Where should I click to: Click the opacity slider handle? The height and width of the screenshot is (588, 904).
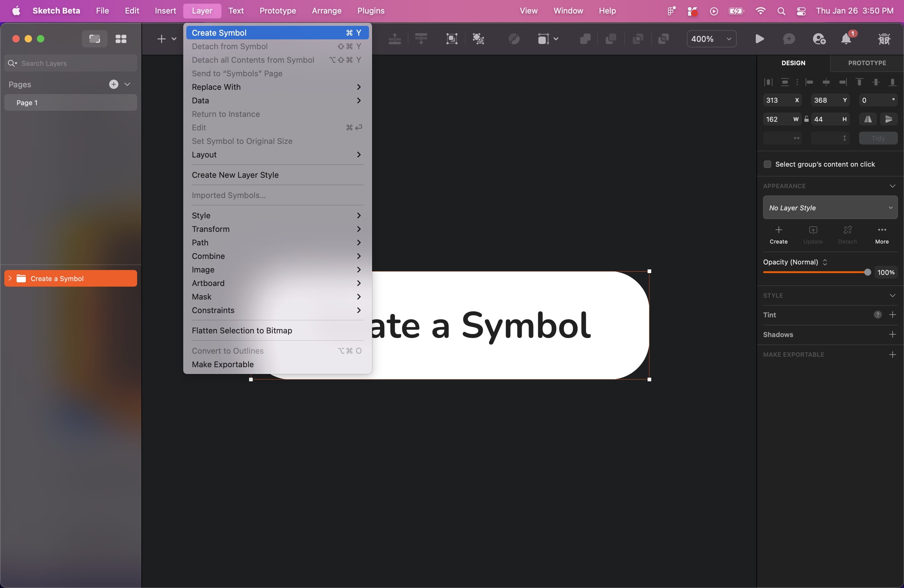pos(867,272)
